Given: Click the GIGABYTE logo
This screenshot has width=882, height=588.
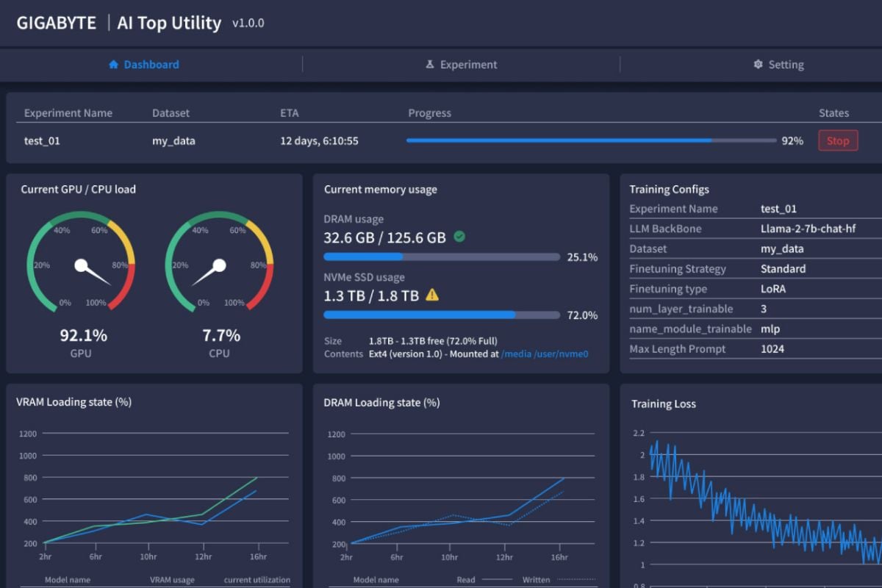Looking at the screenshot, I should tap(57, 22).
